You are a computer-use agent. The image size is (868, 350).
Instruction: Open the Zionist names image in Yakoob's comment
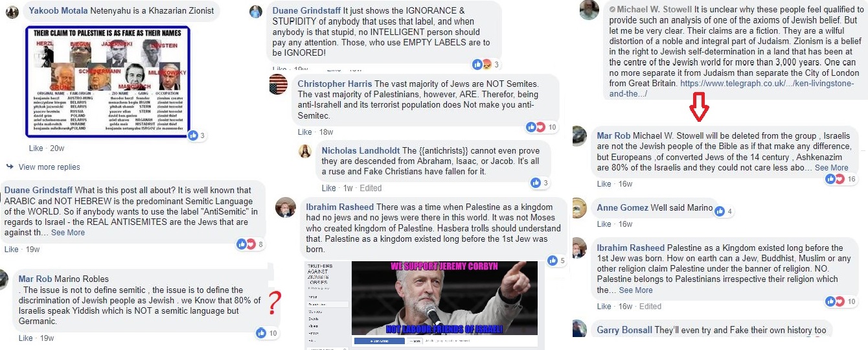click(108, 82)
